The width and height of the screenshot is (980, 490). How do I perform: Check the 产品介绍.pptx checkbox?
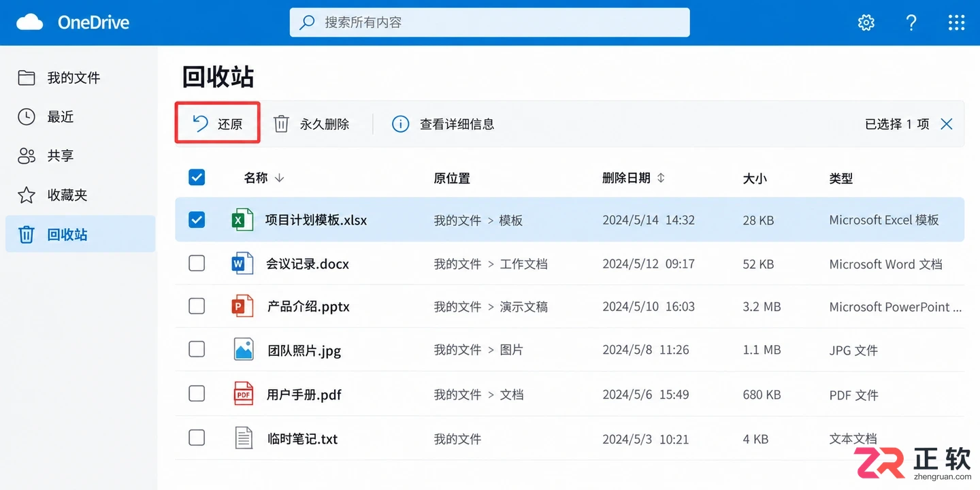click(197, 306)
